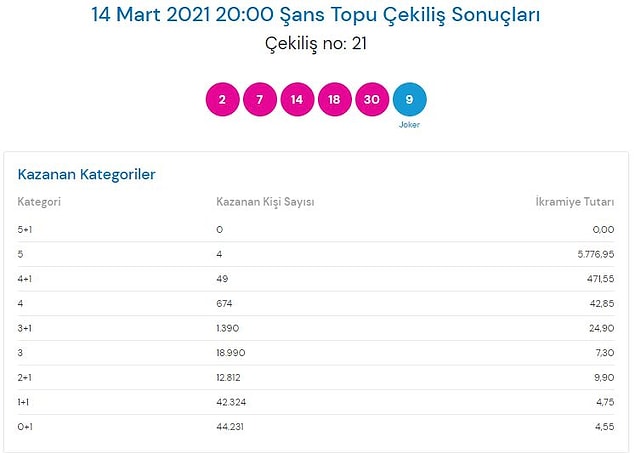Click winner count 18.990 in category 3
The width and height of the screenshot is (635, 453).
(230, 353)
